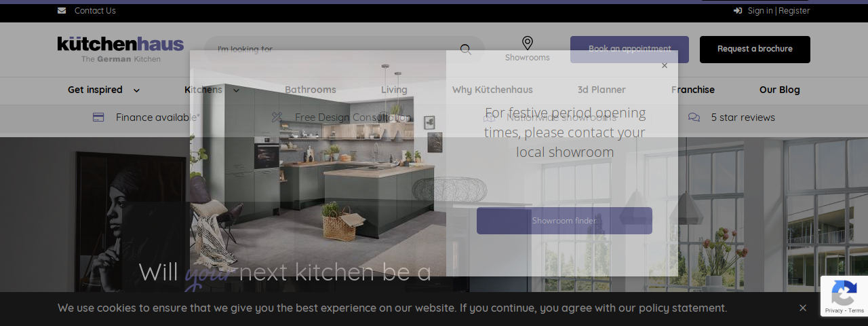The image size is (868, 326).
Task: Click the Showroom finder button
Action: [564, 221]
